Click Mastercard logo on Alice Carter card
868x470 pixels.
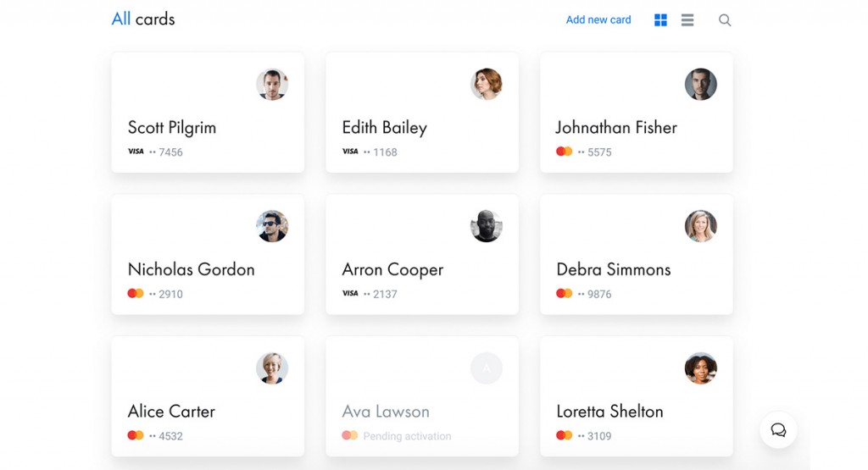(x=136, y=436)
